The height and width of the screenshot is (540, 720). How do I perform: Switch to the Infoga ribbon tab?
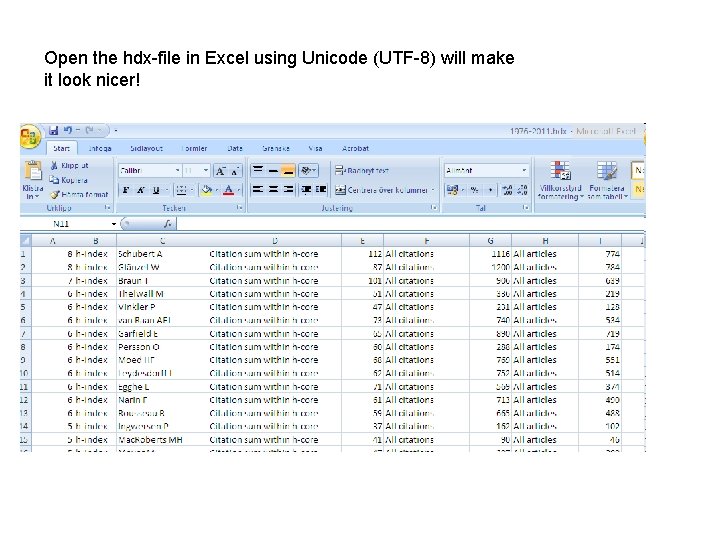(100, 148)
